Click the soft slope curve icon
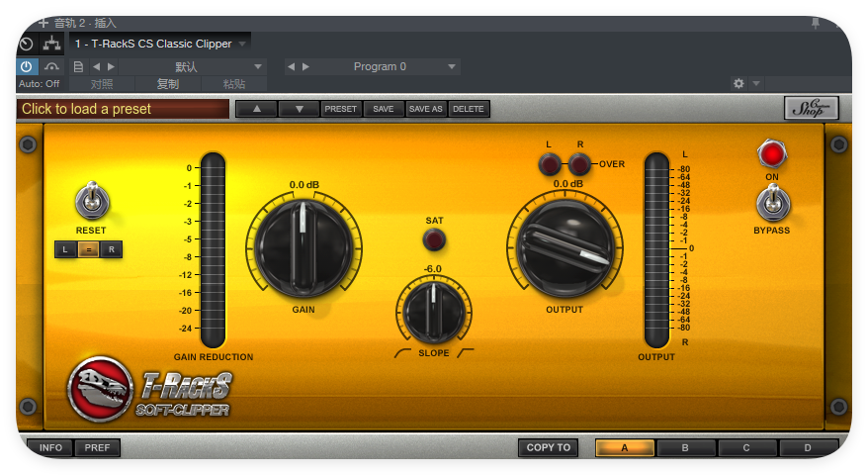 402,353
